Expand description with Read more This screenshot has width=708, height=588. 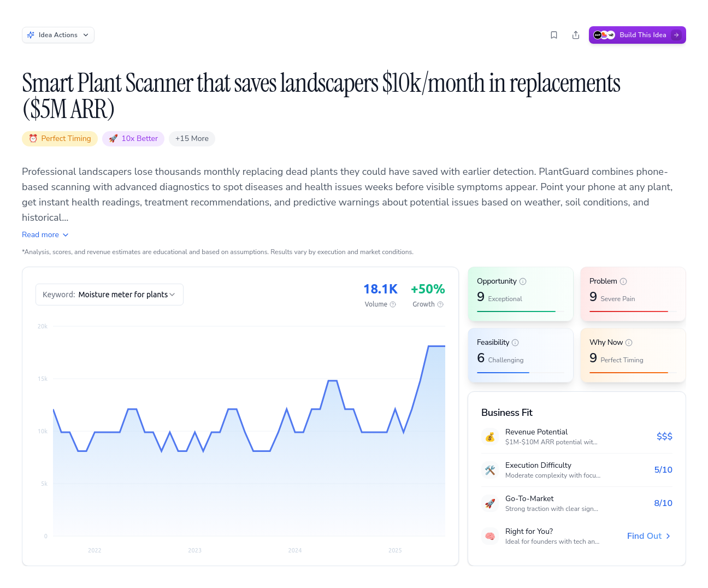tap(45, 234)
